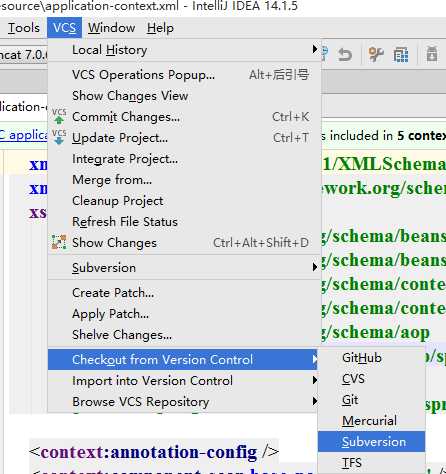Click the Commit Changes VCS up-arrow icon
Screen dimensions: 446x474
[x=59, y=116]
